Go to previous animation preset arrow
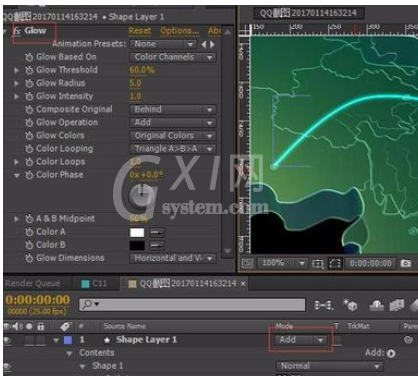 tap(204, 44)
